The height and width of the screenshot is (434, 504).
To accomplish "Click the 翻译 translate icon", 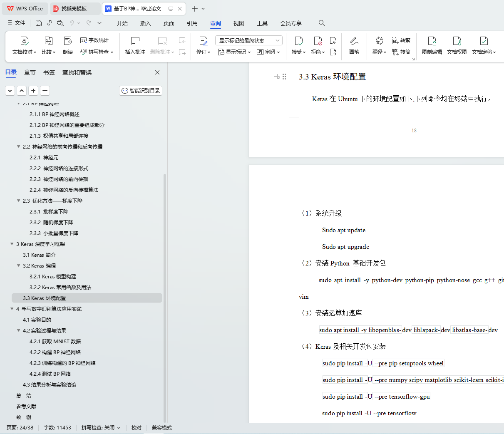I will 379,41.
